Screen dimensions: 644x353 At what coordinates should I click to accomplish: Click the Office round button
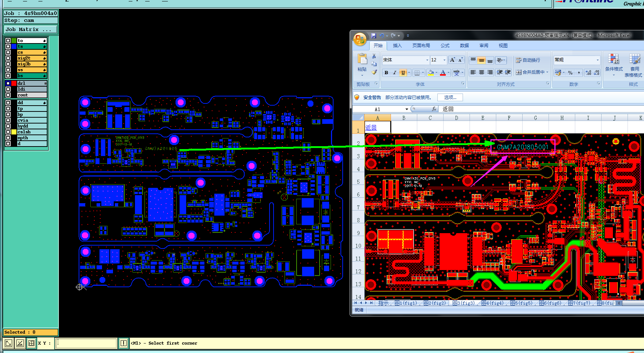(x=360, y=39)
